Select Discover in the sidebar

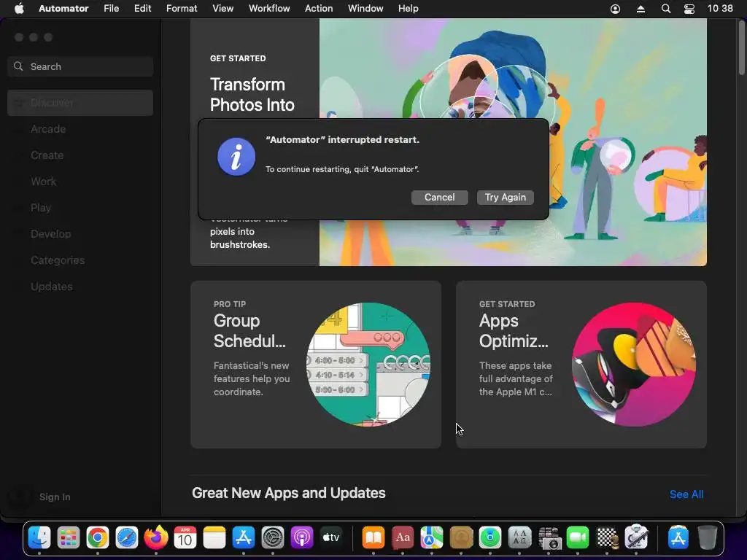[x=80, y=103]
